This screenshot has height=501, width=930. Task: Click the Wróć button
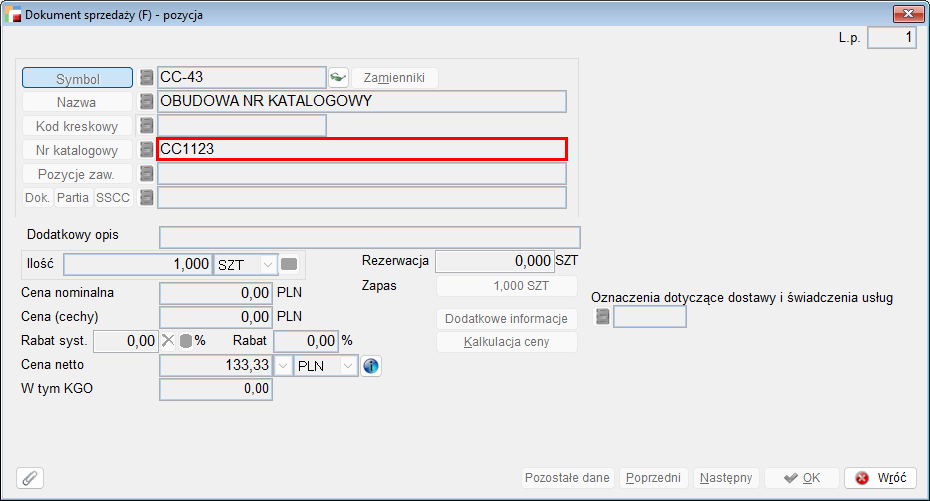880,478
